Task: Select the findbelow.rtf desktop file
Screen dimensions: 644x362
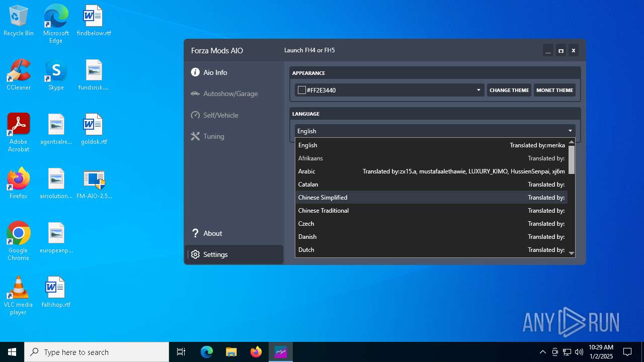Action: (x=94, y=21)
